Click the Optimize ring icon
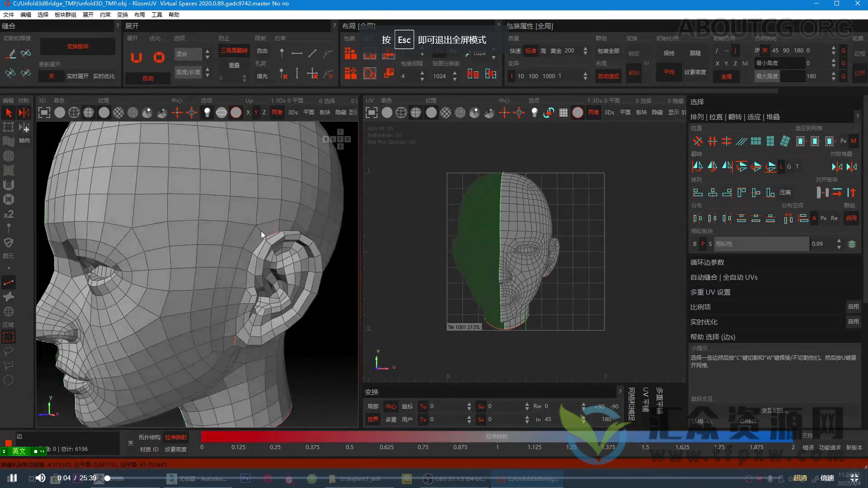The width and height of the screenshot is (868, 488). [x=159, y=57]
